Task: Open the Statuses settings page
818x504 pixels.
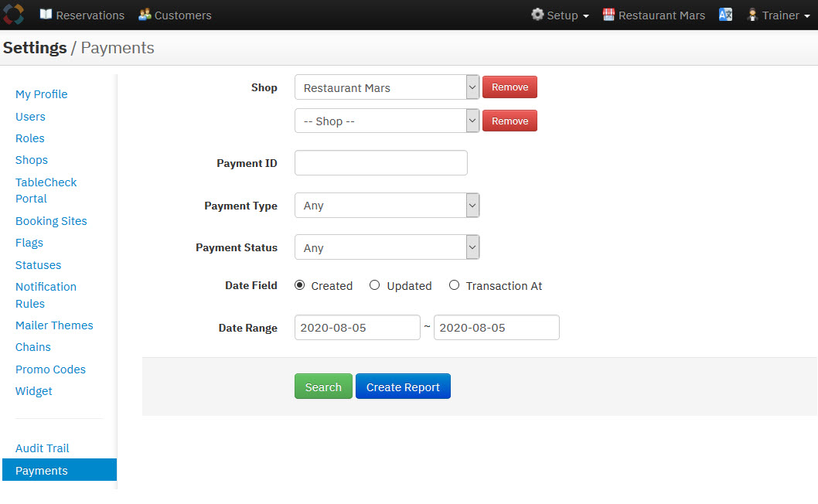Action: (38, 265)
